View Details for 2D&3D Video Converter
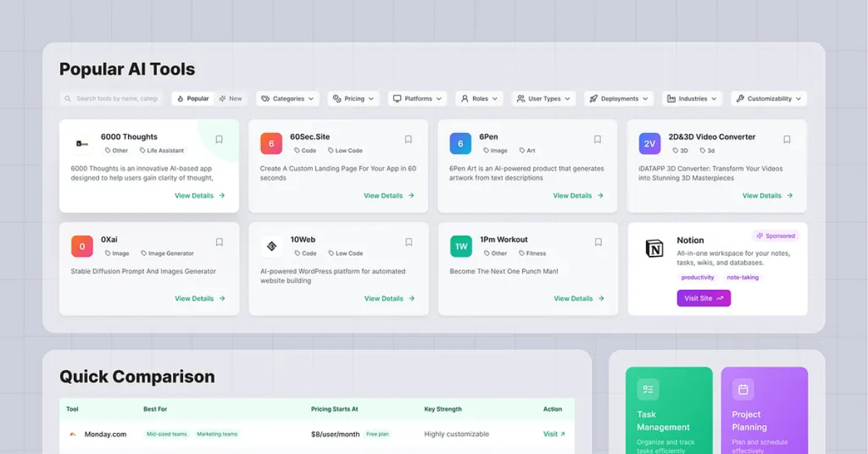868x454 pixels. coord(767,195)
